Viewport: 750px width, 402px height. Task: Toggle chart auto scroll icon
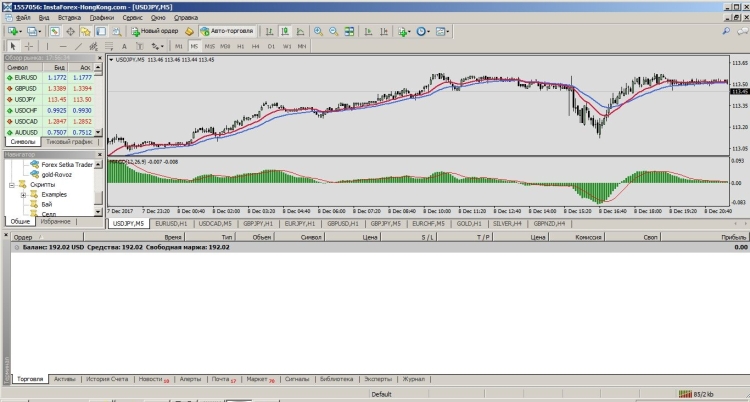368,32
